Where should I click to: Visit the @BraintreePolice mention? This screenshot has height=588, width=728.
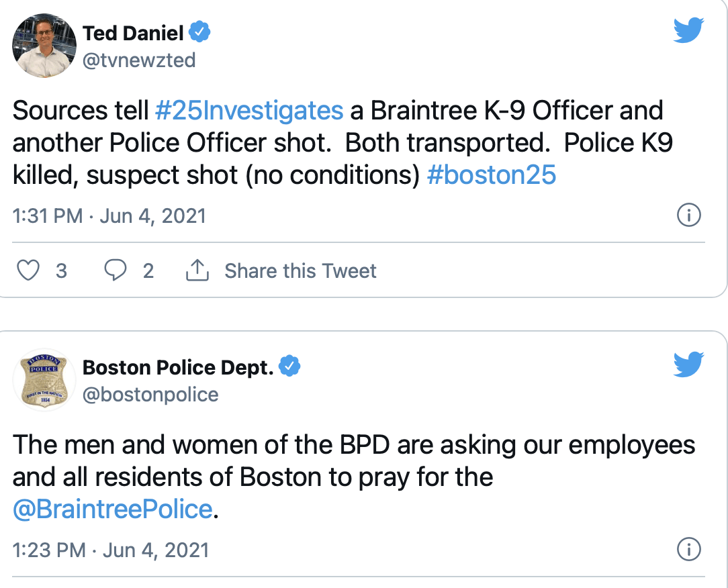coord(112,509)
